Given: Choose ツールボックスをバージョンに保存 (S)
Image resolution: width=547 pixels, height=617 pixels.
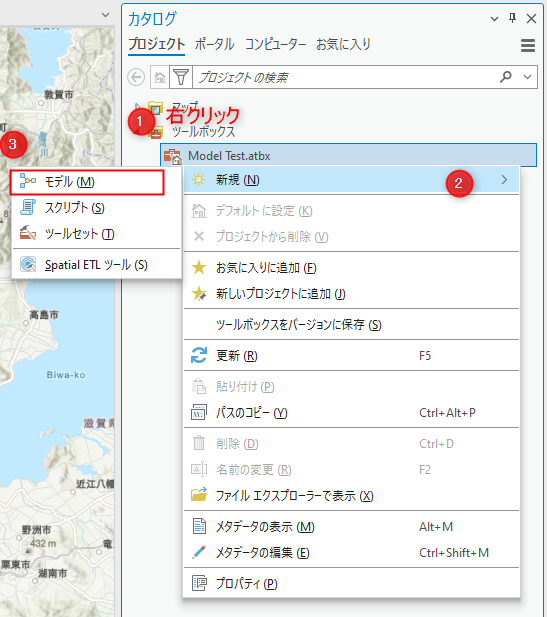Looking at the screenshot, I should [x=351, y=325].
